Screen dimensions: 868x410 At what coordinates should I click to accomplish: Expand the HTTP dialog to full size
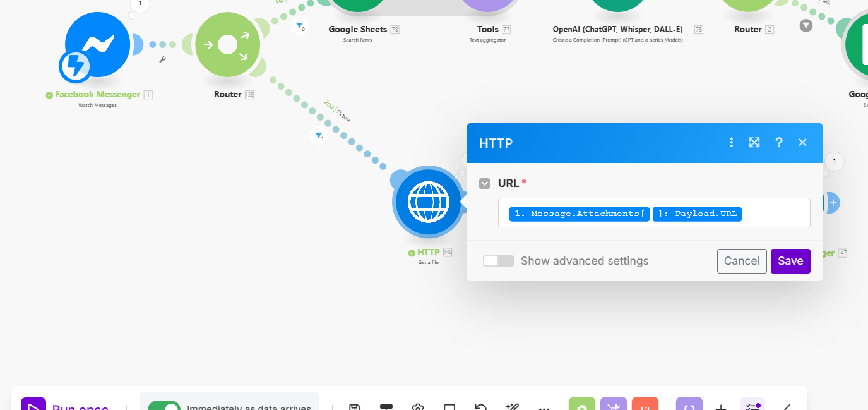pos(754,143)
